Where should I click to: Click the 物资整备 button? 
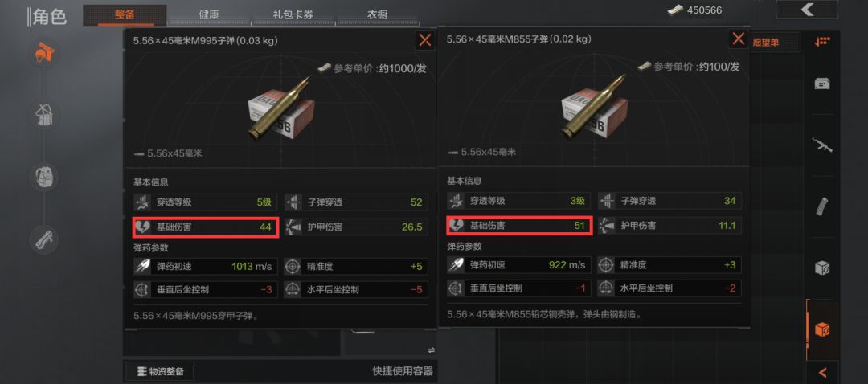tap(159, 370)
